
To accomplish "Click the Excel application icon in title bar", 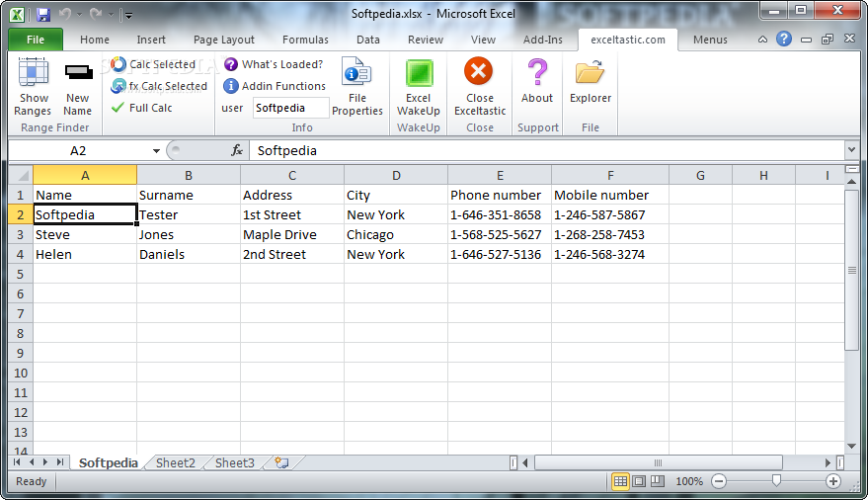I will point(17,15).
